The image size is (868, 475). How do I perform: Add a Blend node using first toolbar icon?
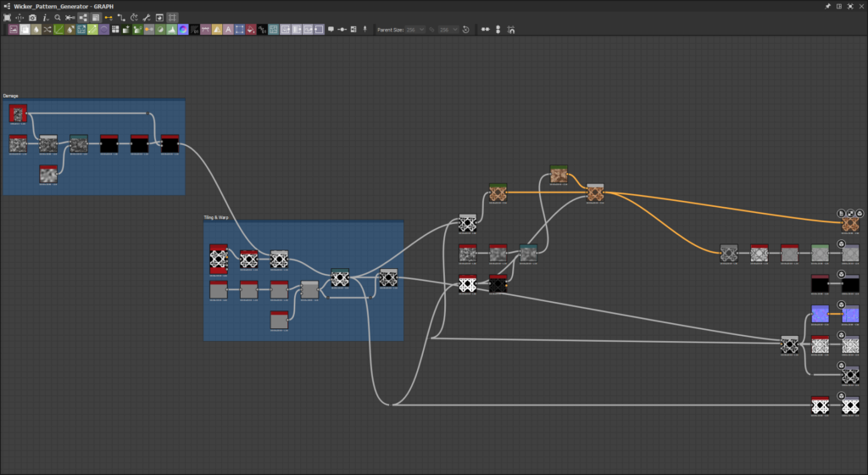pos(14,30)
